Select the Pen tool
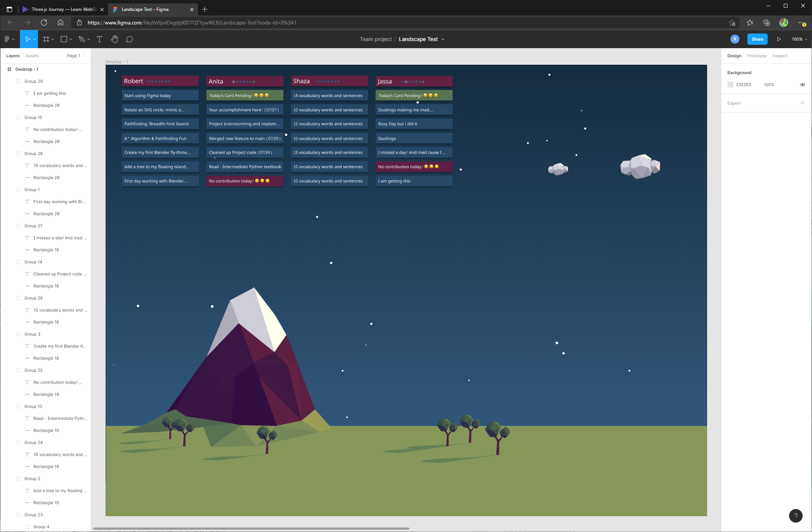This screenshot has height=532, width=812. [x=82, y=39]
